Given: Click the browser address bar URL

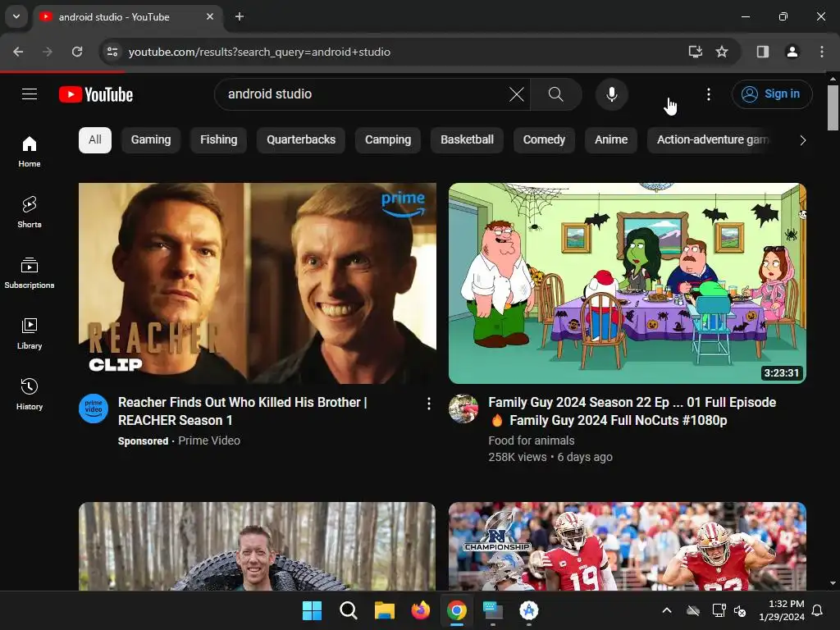Looking at the screenshot, I should point(259,52).
